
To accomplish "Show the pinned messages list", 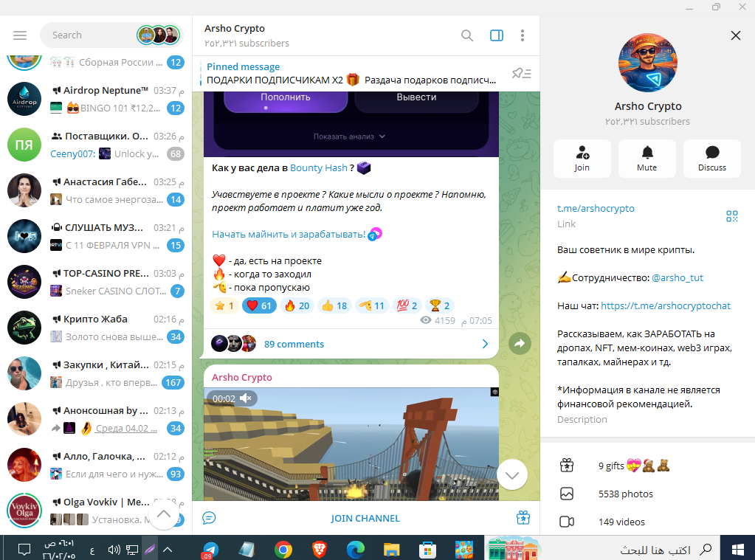I will 522,73.
